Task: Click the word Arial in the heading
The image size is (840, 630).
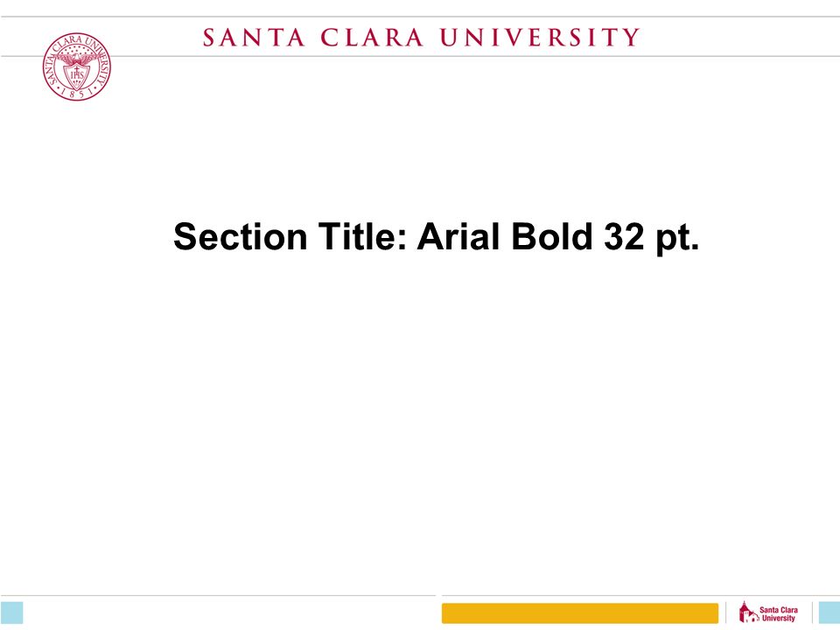Action: click(458, 236)
